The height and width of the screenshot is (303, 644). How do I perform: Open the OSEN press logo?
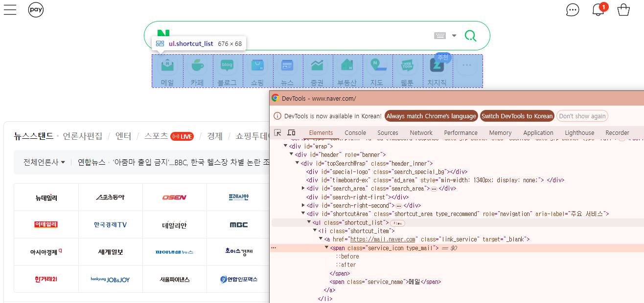click(174, 197)
